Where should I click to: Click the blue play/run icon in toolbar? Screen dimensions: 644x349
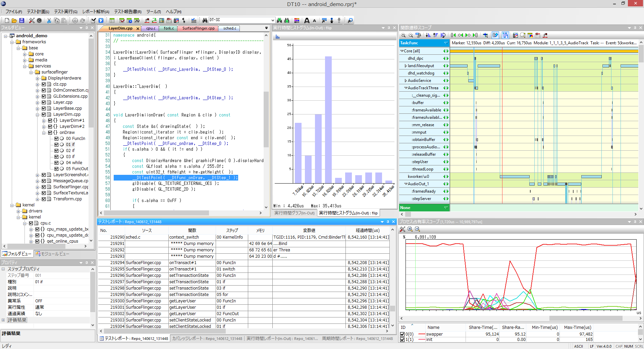[101, 20]
